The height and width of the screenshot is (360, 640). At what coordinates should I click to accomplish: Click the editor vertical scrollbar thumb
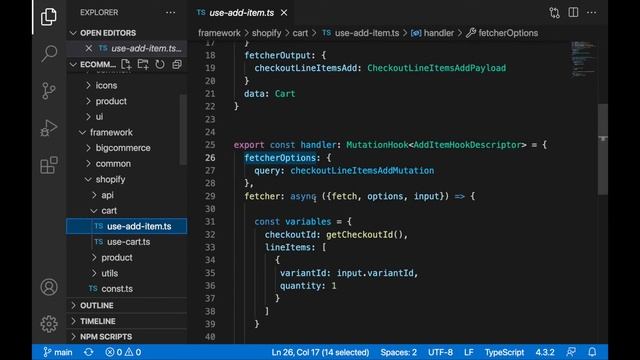(x=602, y=149)
